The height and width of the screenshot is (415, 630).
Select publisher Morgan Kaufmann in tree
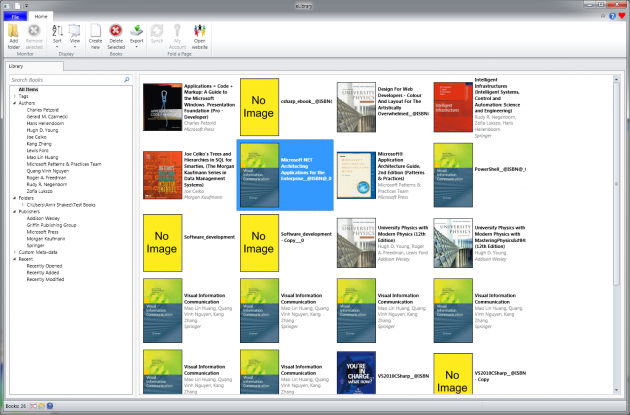[46, 239]
